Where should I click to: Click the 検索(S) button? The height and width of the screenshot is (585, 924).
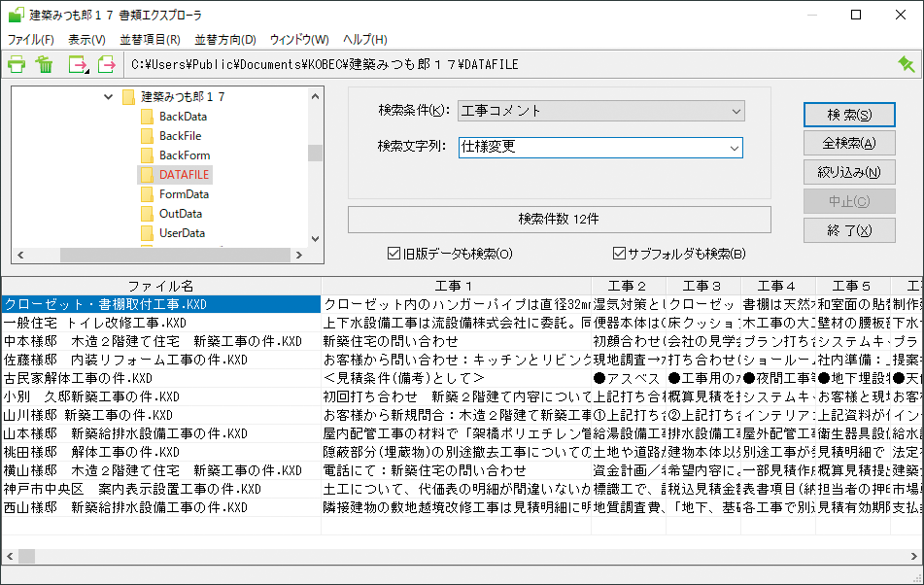point(848,115)
